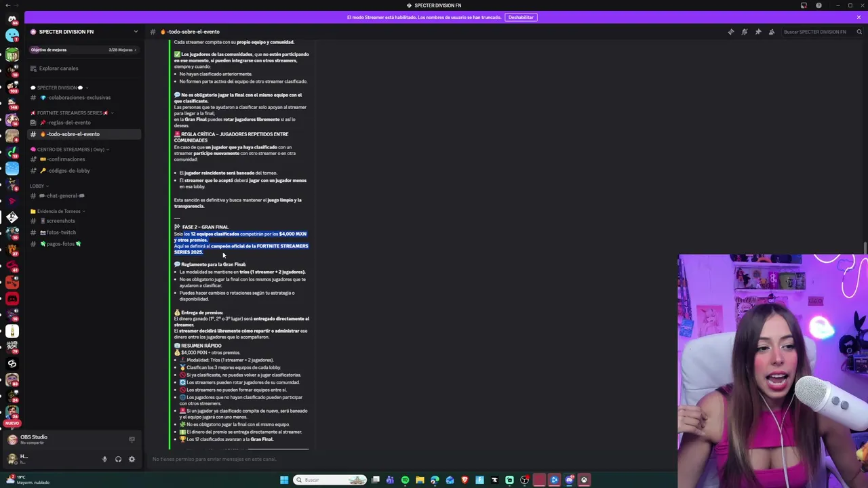The height and width of the screenshot is (488, 868).
Task: Open OBS Studio from the taskbar
Action: click(x=524, y=480)
